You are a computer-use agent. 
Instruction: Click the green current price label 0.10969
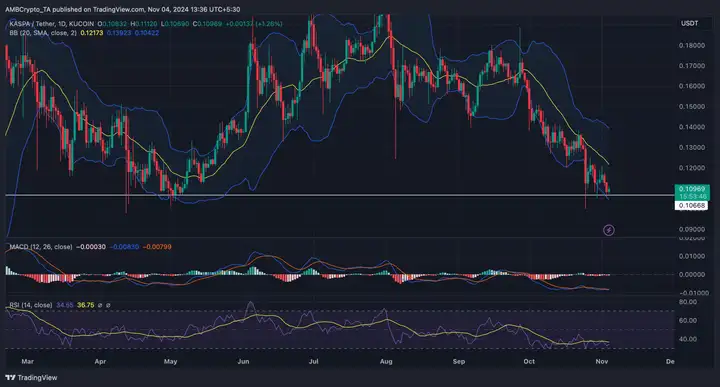pos(692,189)
